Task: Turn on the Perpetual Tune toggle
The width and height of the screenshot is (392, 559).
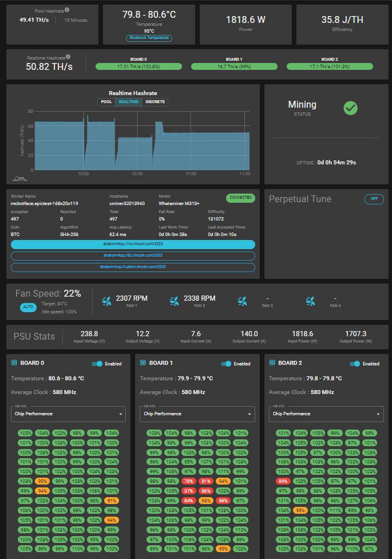Action: [x=374, y=199]
